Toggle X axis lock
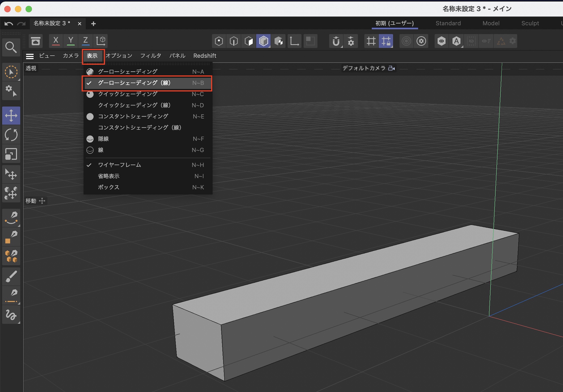 pos(56,41)
